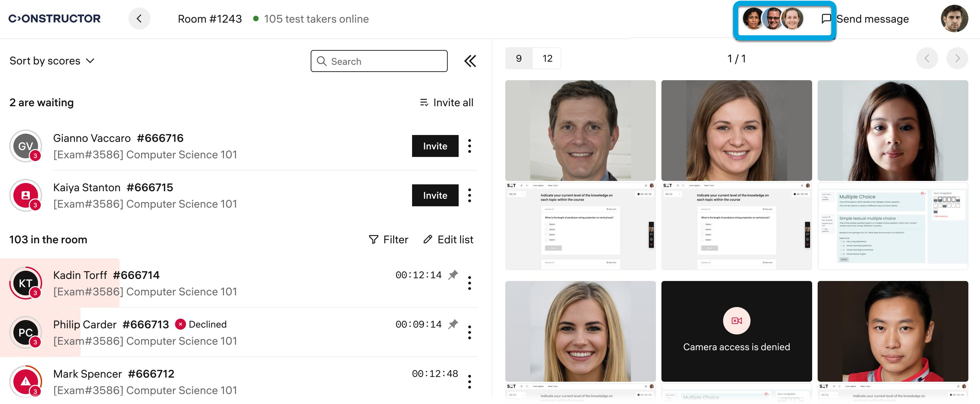The height and width of the screenshot is (404, 980).
Task: Click the back arrow beside Room #1243
Action: (139, 19)
